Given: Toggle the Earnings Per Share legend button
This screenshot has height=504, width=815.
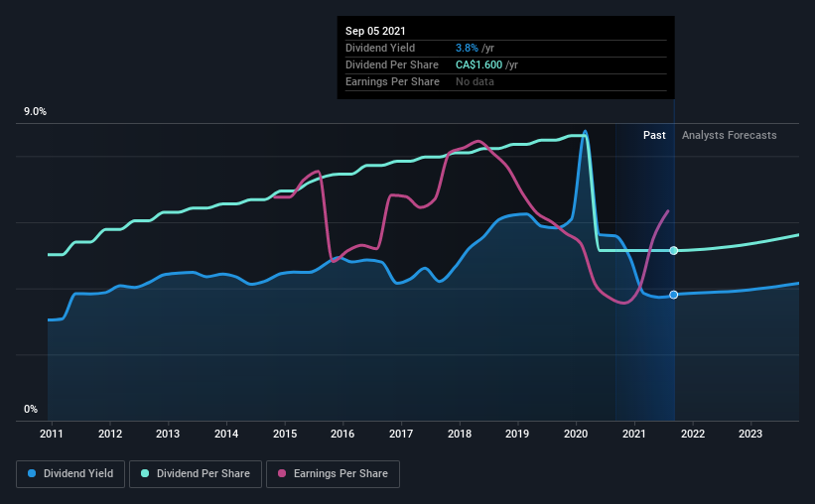Looking at the screenshot, I should (x=333, y=474).
